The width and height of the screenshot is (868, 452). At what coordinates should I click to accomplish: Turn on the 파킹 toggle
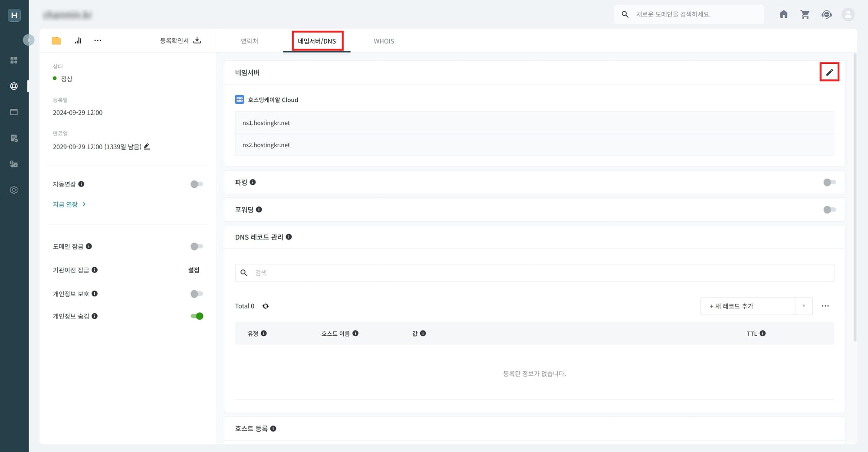point(829,182)
